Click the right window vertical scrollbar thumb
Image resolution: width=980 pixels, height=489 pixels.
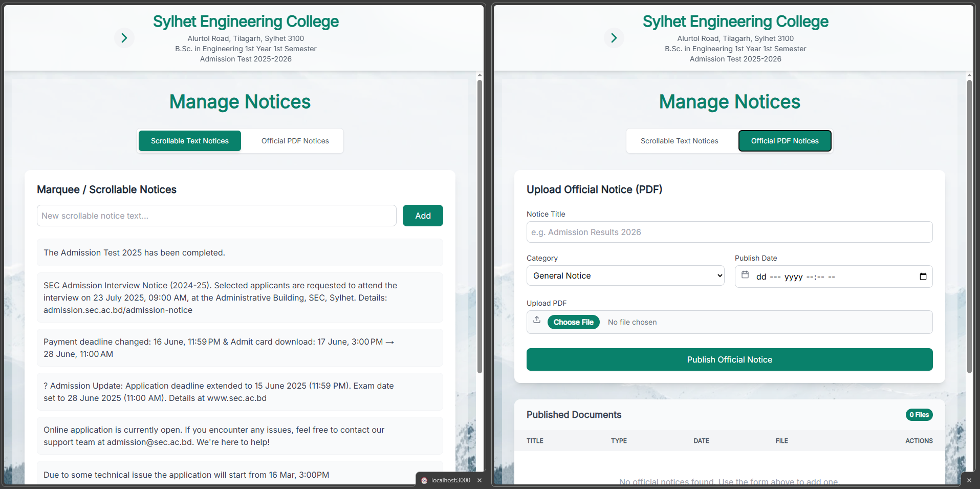click(x=969, y=225)
